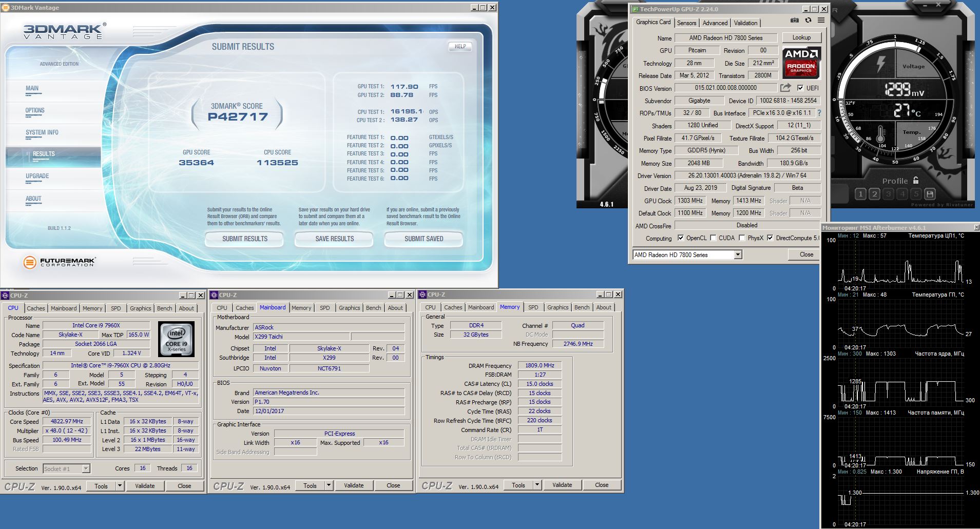Open ABOUT in 3DMark sidebar
Image resolution: width=980 pixels, height=529 pixels.
(x=33, y=199)
